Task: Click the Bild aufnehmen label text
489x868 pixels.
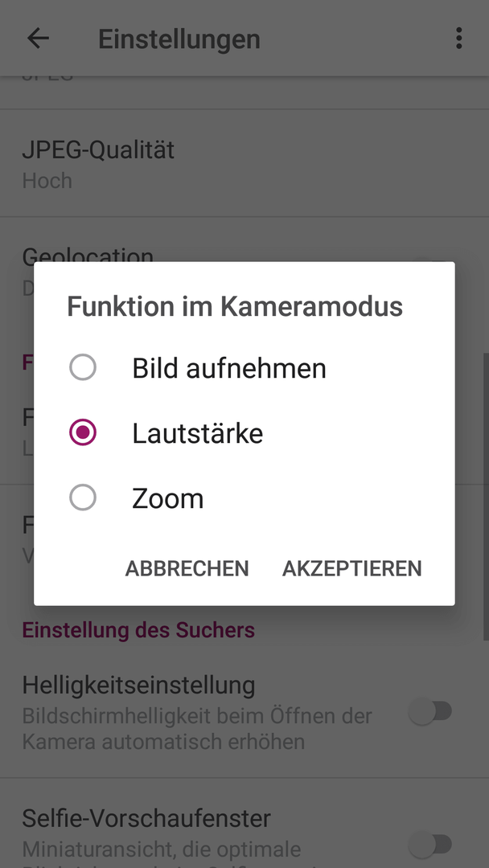Action: tap(228, 368)
